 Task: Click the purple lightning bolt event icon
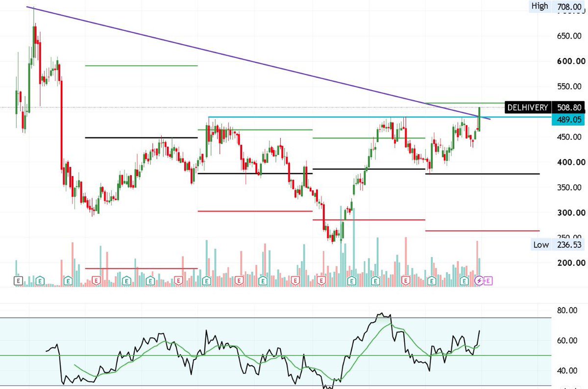pos(480,281)
